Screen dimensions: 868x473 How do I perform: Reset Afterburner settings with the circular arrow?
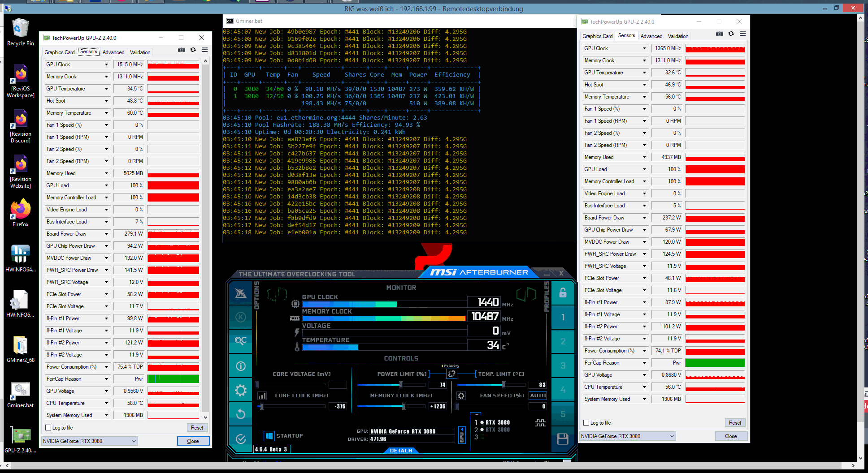pyautogui.click(x=241, y=414)
